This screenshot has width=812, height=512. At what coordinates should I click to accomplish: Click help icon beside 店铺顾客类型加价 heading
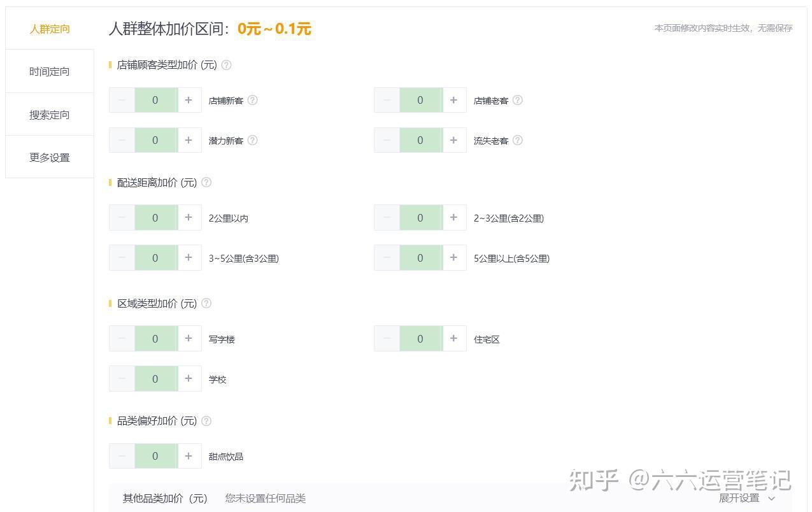[x=226, y=65]
